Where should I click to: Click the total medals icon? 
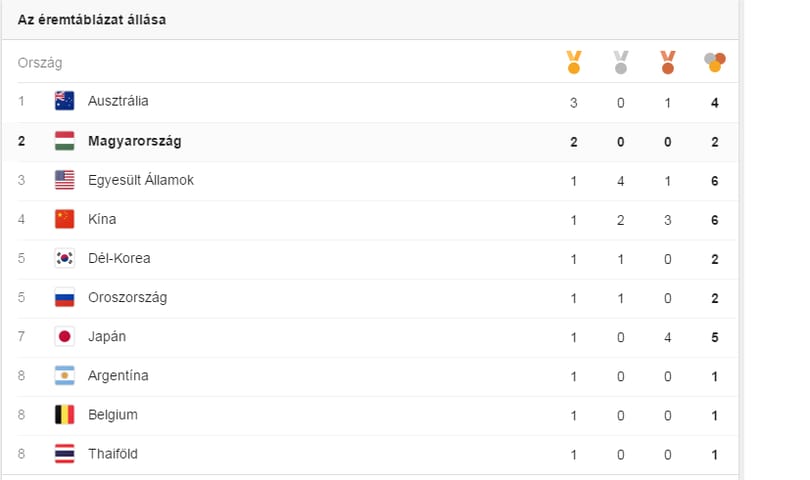pos(714,62)
